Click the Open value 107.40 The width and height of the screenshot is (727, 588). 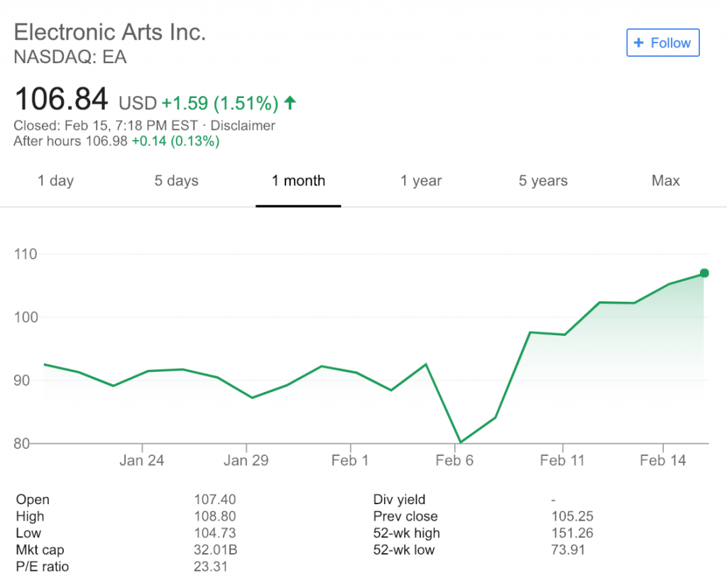pos(214,499)
